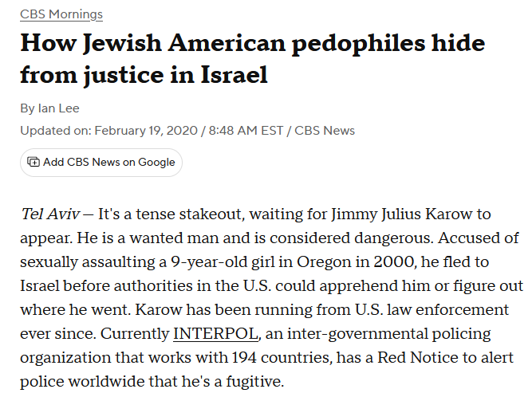Click author name Ian Lee
The image size is (532, 393).
pyautogui.click(x=59, y=108)
